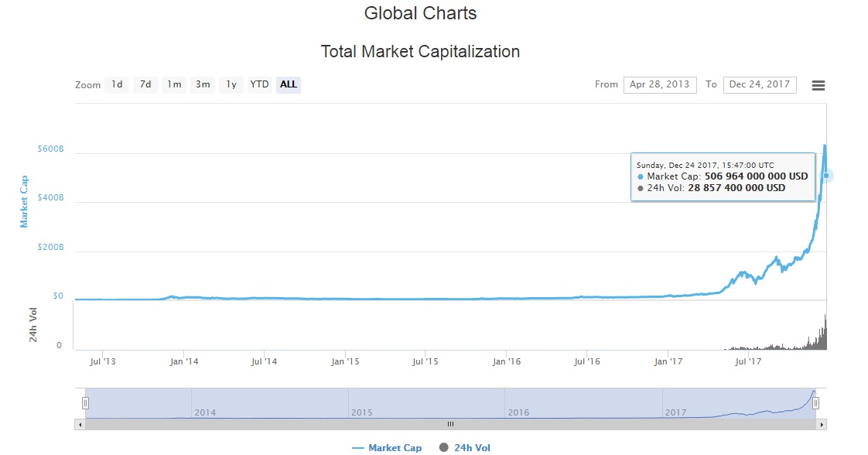Click the To date field
This screenshot has height=455, width=868.
click(760, 84)
